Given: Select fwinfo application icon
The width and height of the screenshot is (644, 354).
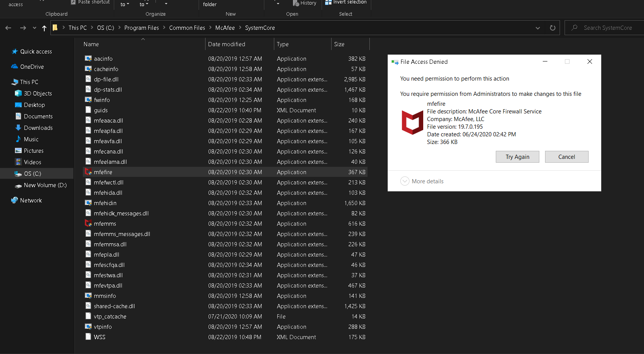Looking at the screenshot, I should click(x=88, y=100).
